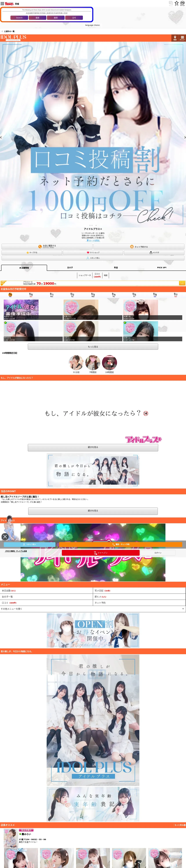The width and height of the screenshot is (186, 868).
Task: Click the red マイヘブン button
Action: tap(101, 553)
